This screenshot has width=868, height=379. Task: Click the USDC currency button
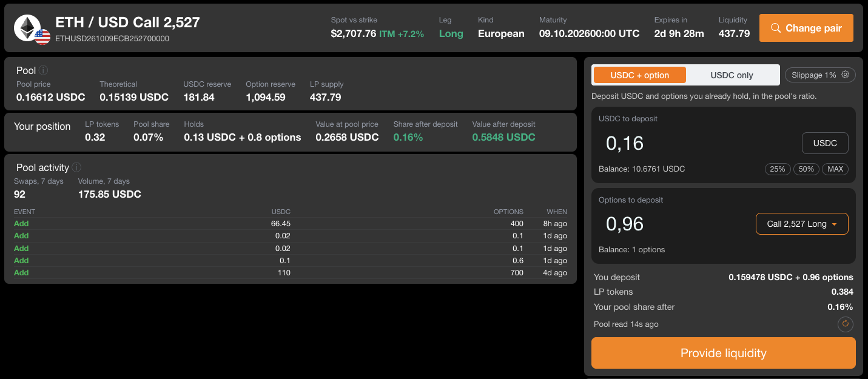tap(825, 143)
